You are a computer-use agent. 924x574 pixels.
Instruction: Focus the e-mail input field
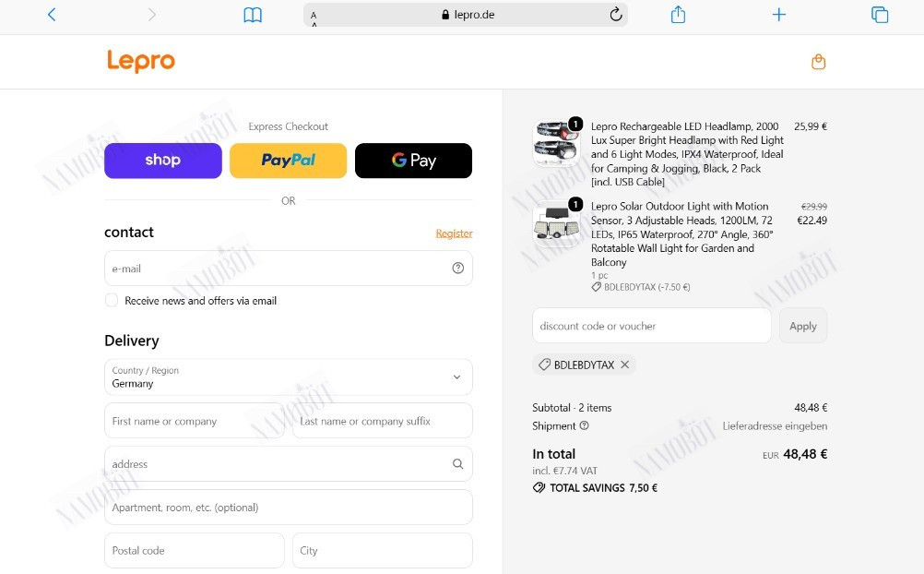pyautogui.click(x=288, y=268)
